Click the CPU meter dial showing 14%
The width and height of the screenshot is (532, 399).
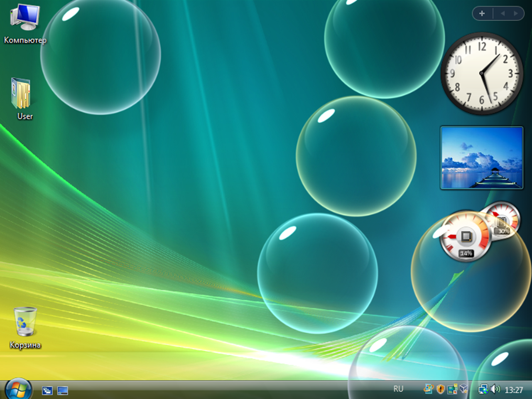coord(465,237)
